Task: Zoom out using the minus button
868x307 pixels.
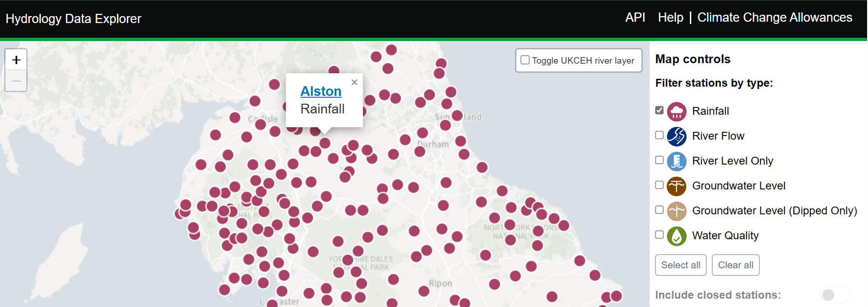Action: pos(16,81)
